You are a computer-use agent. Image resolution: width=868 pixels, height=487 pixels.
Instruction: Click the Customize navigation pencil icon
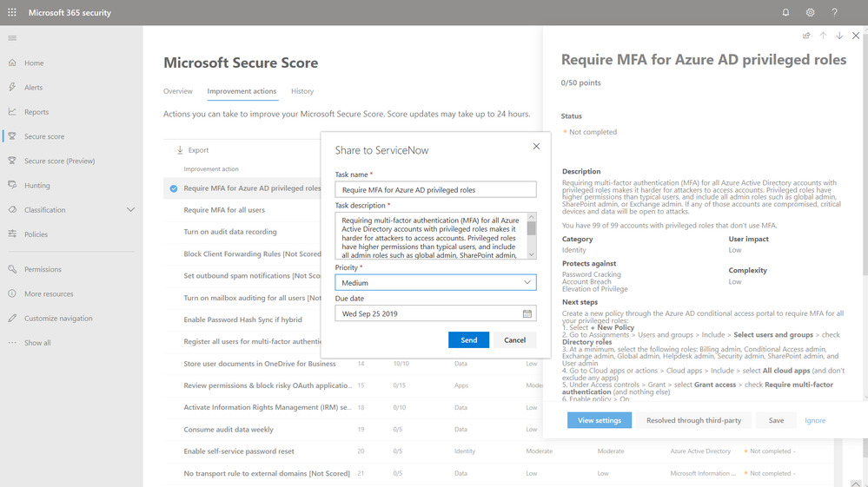click(12, 318)
